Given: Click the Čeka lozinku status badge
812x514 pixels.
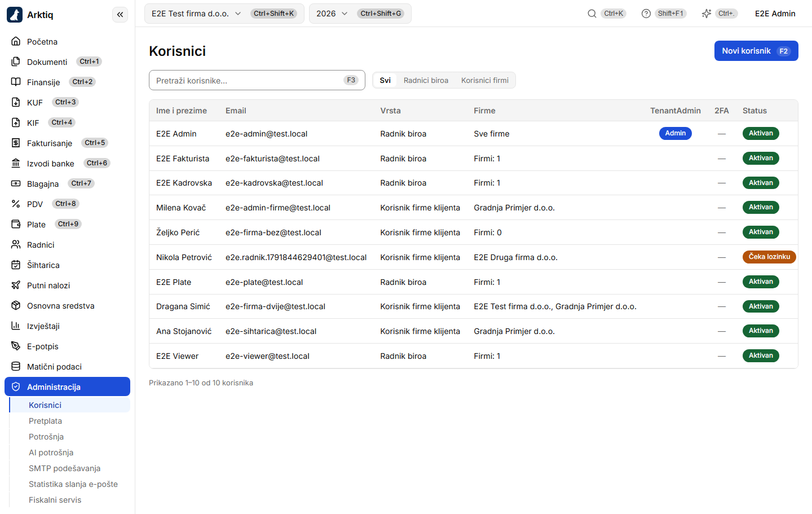Looking at the screenshot, I should tap(769, 257).
